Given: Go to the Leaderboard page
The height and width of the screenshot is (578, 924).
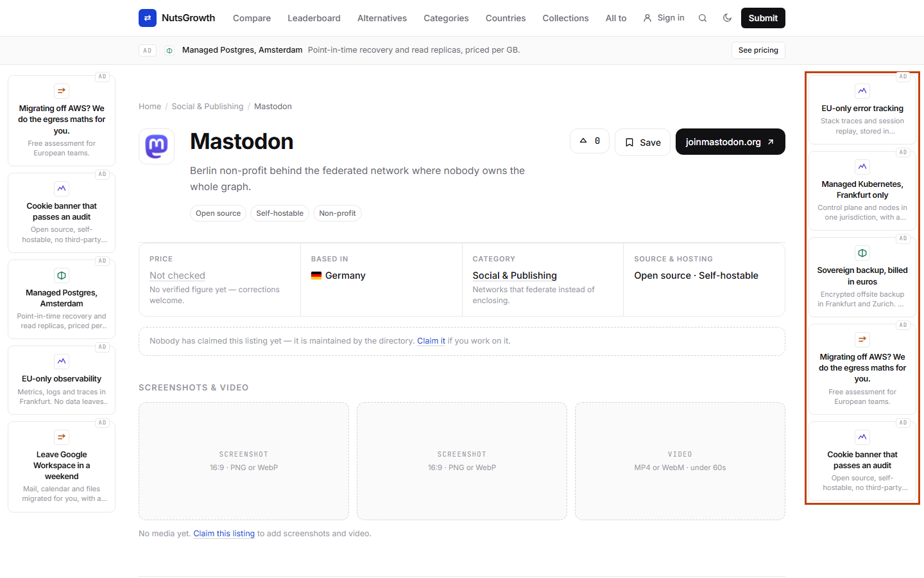Looking at the screenshot, I should (314, 18).
